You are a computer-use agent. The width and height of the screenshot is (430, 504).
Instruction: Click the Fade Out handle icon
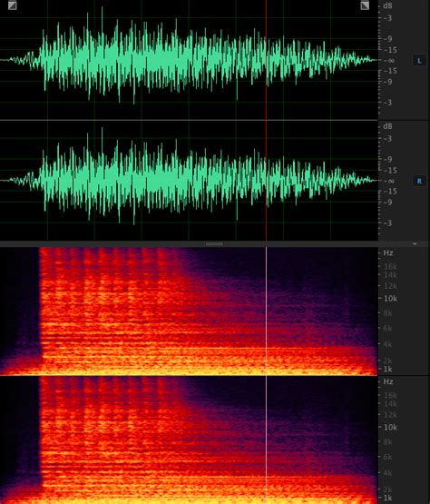pos(365,5)
